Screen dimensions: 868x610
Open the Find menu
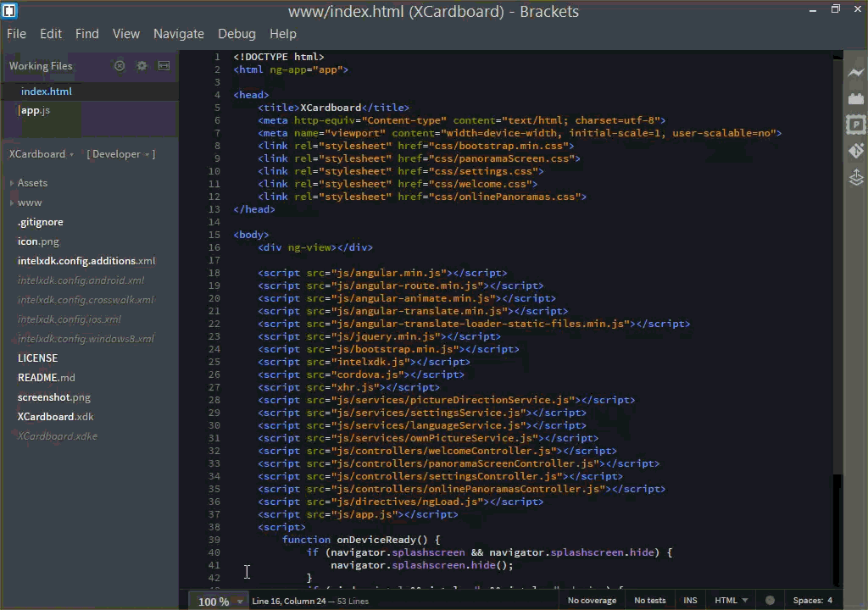point(87,34)
